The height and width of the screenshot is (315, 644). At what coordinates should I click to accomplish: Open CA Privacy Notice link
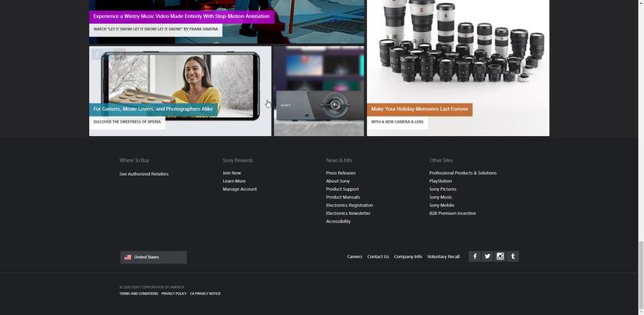pyautogui.click(x=205, y=294)
